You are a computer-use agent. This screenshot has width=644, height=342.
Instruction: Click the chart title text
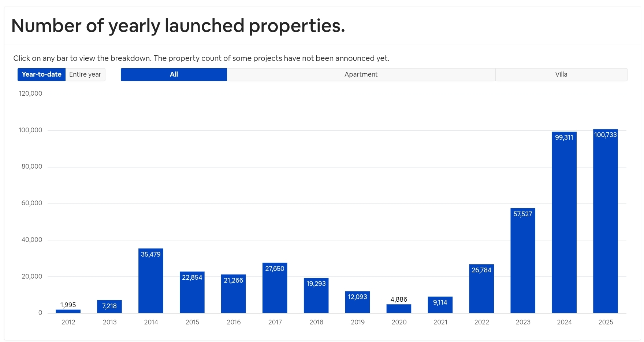click(178, 26)
